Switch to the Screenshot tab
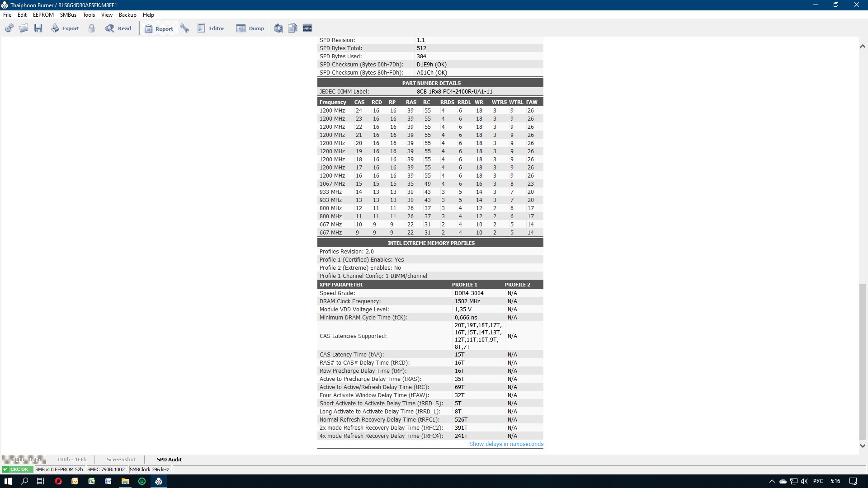Image resolution: width=868 pixels, height=488 pixels. [121, 460]
